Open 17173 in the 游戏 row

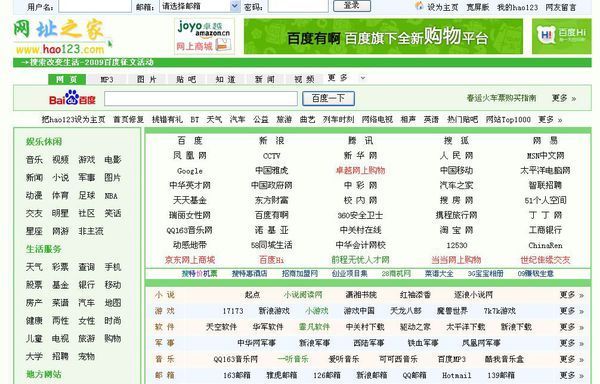click(233, 311)
